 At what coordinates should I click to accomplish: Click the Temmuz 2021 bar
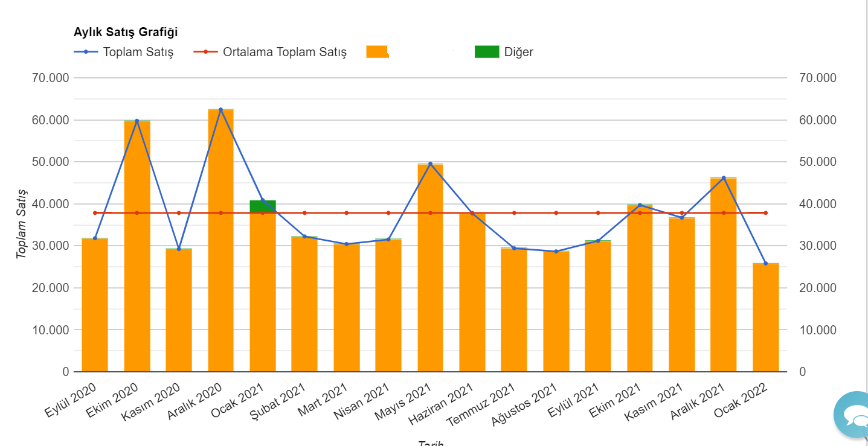514,310
